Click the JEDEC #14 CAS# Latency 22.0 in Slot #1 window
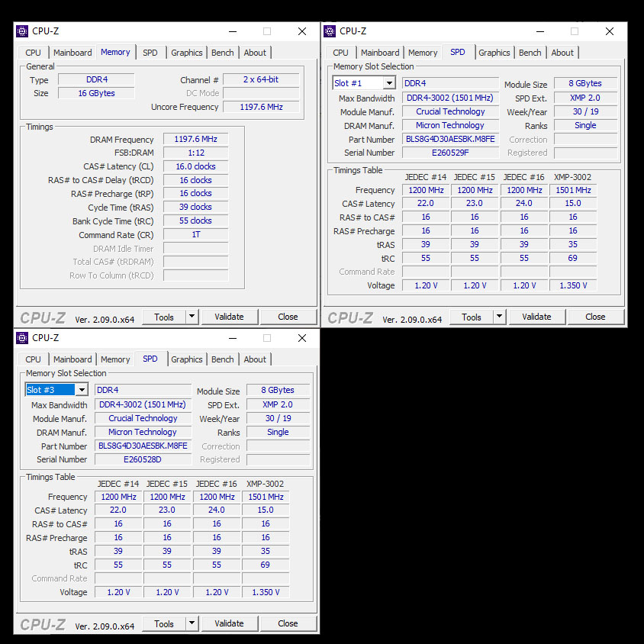644x644 pixels. click(x=426, y=203)
